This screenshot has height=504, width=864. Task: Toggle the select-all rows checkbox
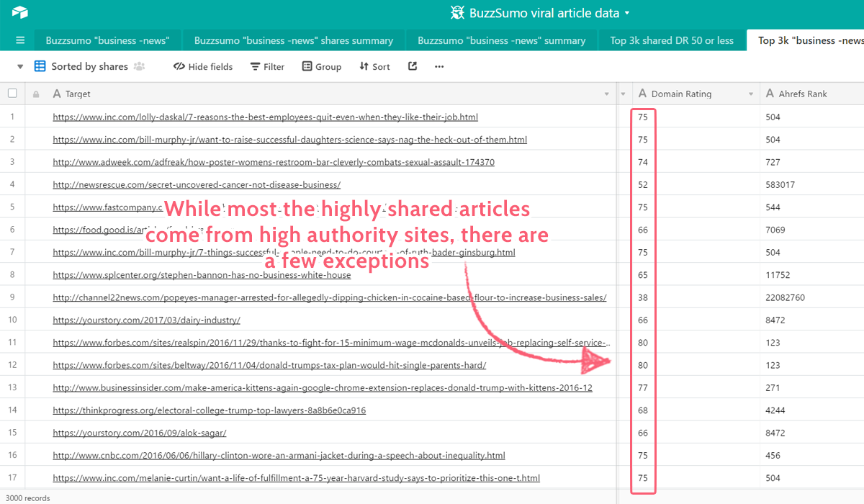(x=12, y=94)
